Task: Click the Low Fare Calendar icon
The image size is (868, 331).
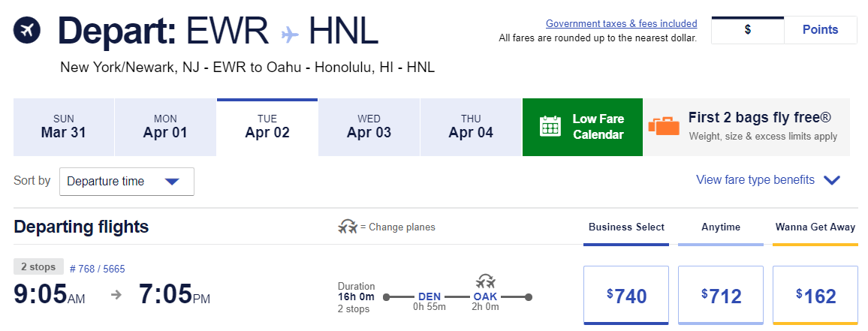Action: pyautogui.click(x=550, y=127)
